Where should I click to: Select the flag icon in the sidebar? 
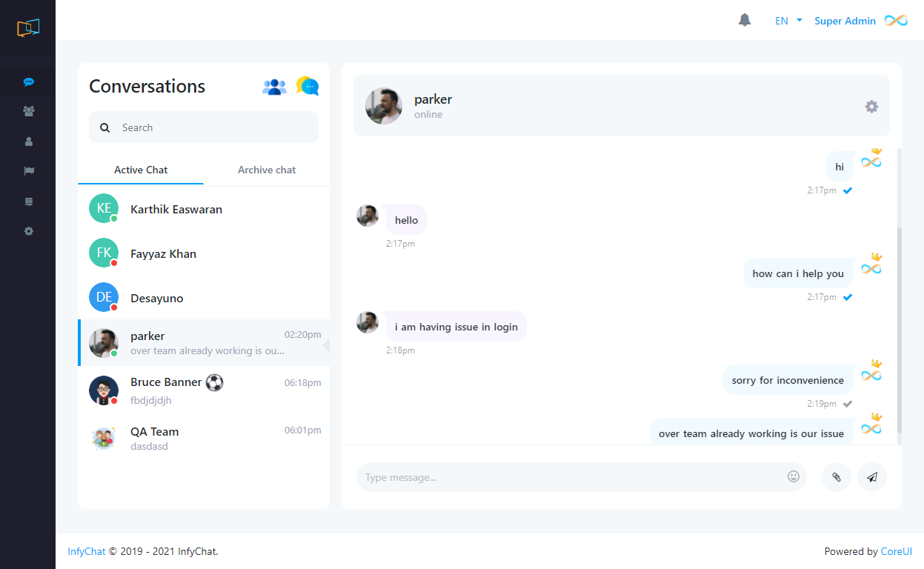(28, 171)
